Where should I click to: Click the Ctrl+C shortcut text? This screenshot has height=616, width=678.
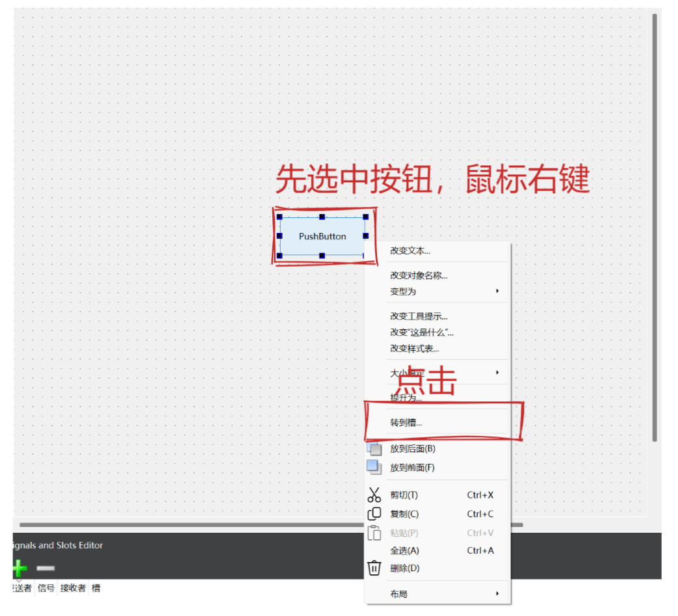[x=480, y=514]
